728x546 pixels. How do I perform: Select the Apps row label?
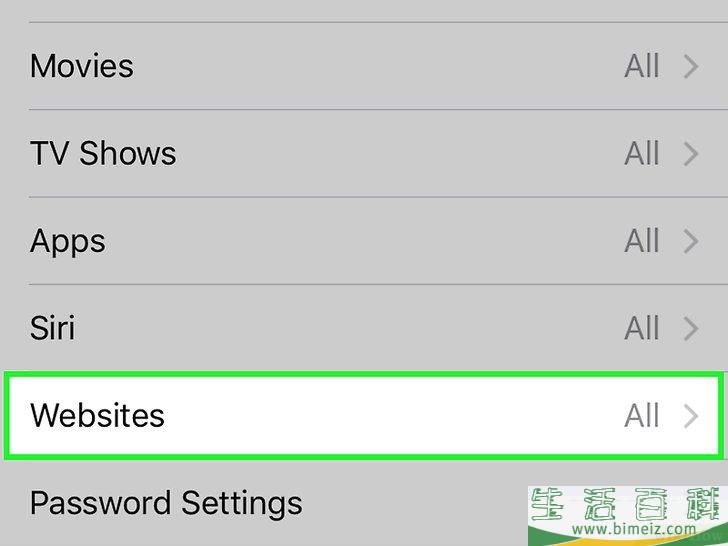(x=68, y=241)
